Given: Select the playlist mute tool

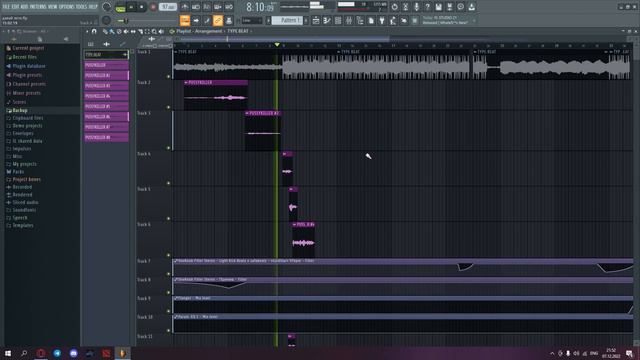Looking at the screenshot, I should [x=126, y=31].
